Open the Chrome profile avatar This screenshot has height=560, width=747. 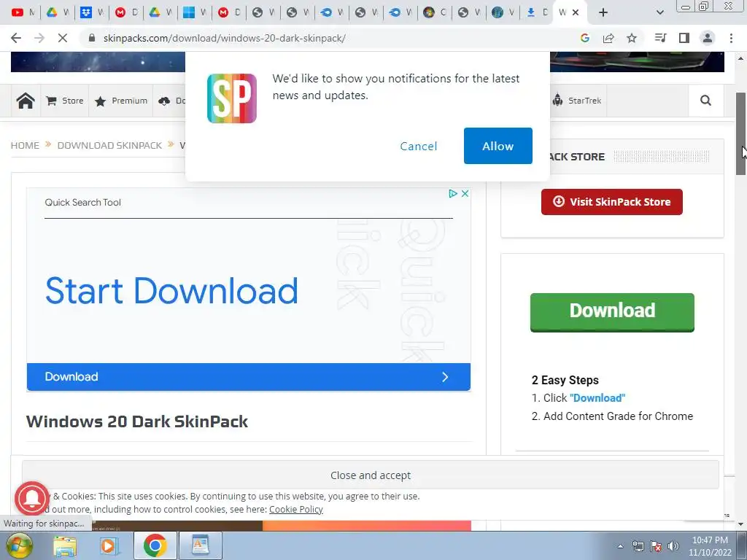[708, 38]
